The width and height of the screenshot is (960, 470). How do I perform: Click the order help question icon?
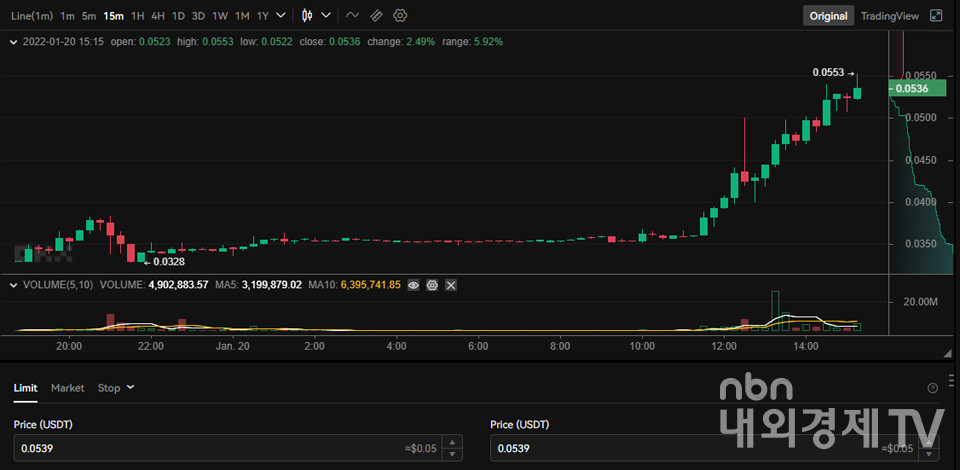(932, 388)
